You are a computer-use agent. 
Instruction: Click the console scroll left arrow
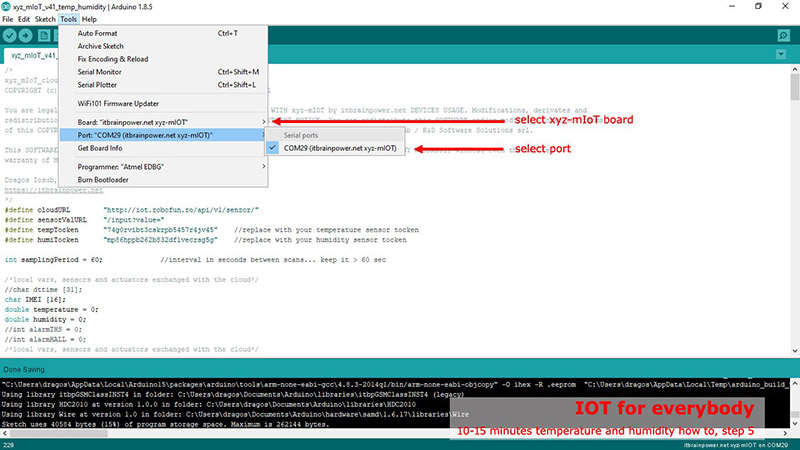(x=5, y=433)
